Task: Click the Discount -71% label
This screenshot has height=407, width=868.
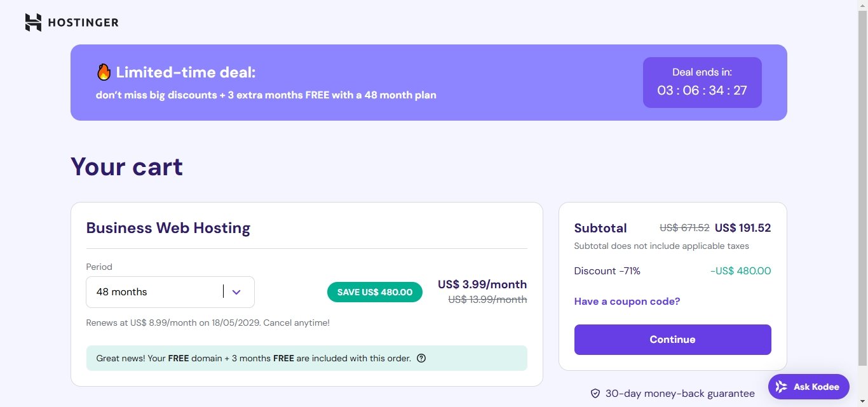Action: click(x=607, y=271)
